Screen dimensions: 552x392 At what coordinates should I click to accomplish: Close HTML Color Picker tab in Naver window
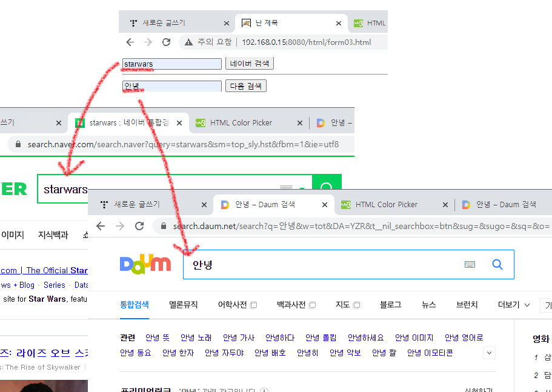click(299, 123)
